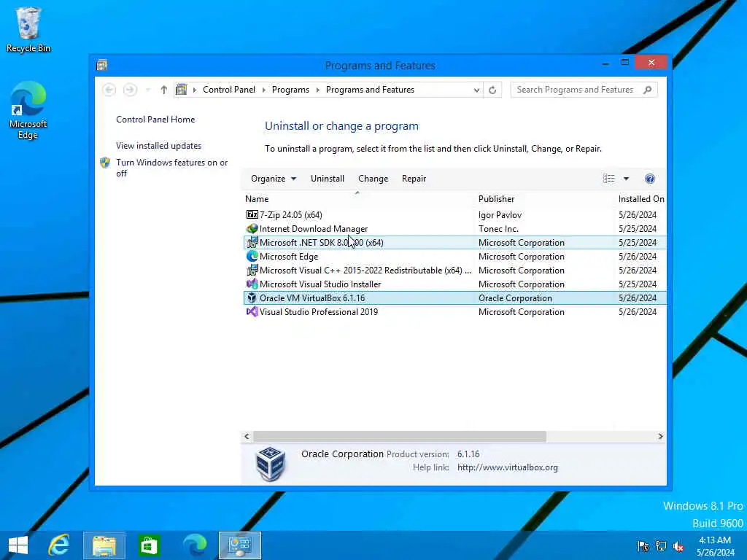Open the View installed updates link
The width and height of the screenshot is (747, 560).
pyautogui.click(x=158, y=146)
